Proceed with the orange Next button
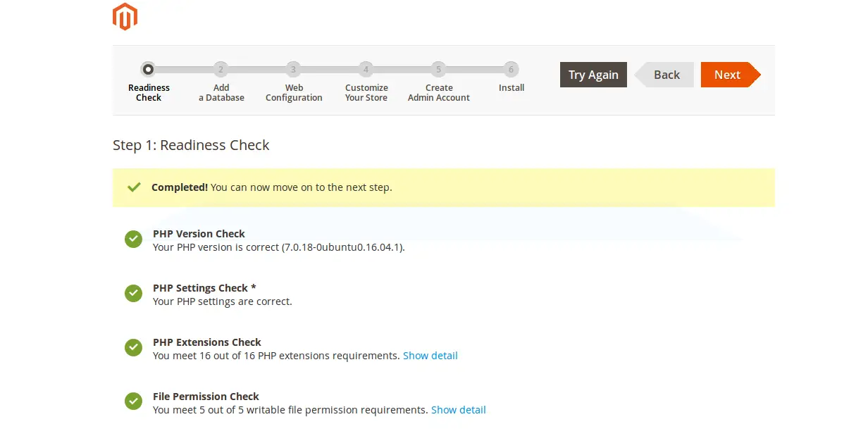This screenshot has height=436, width=868. click(x=727, y=75)
